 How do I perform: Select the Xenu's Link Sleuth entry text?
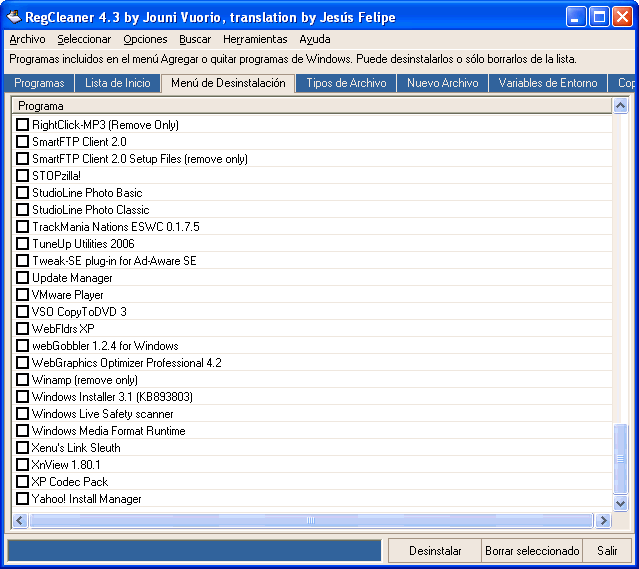(76, 448)
